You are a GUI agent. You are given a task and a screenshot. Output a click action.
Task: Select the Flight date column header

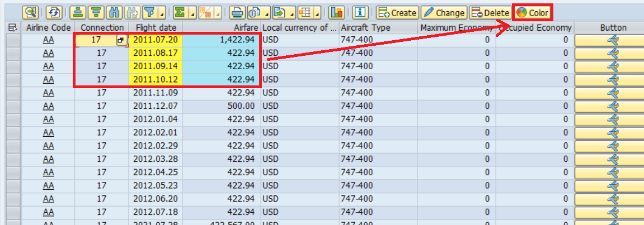(155, 28)
